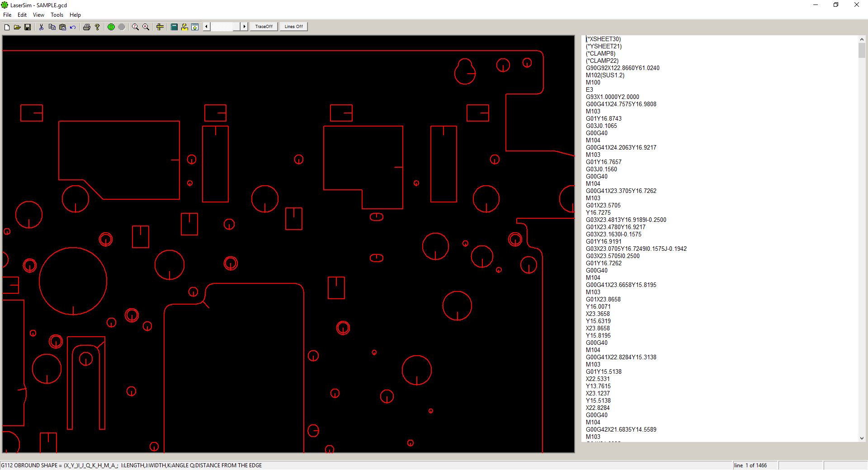The image size is (868, 470).
Task: Expand the View menu
Action: tap(38, 15)
